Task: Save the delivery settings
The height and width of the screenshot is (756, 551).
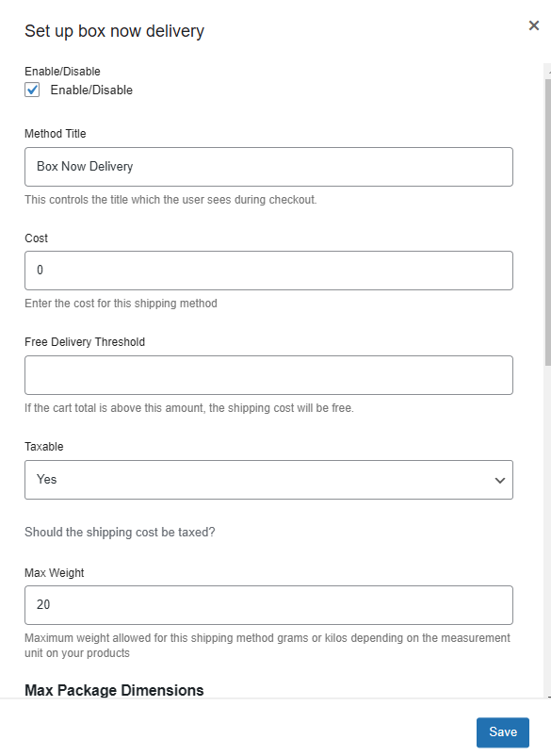Action: coord(503,731)
